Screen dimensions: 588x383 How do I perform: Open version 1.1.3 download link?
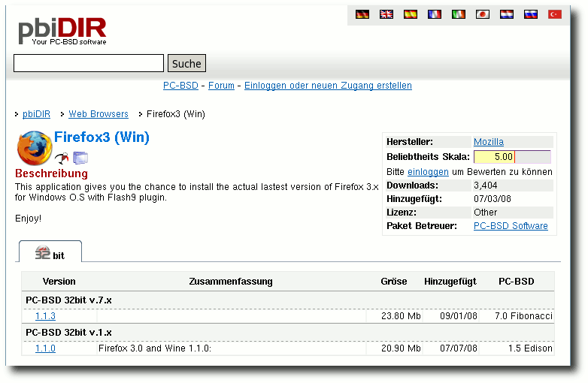45,316
